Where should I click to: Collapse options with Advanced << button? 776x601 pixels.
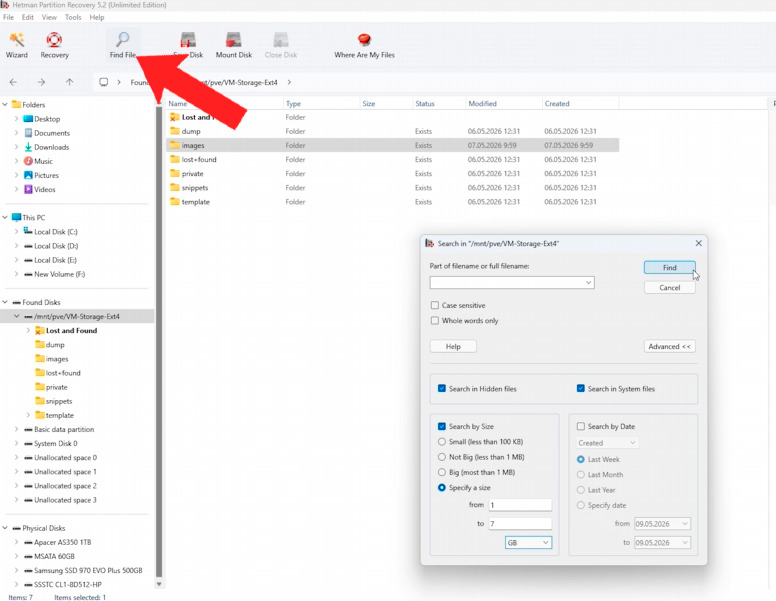click(670, 347)
